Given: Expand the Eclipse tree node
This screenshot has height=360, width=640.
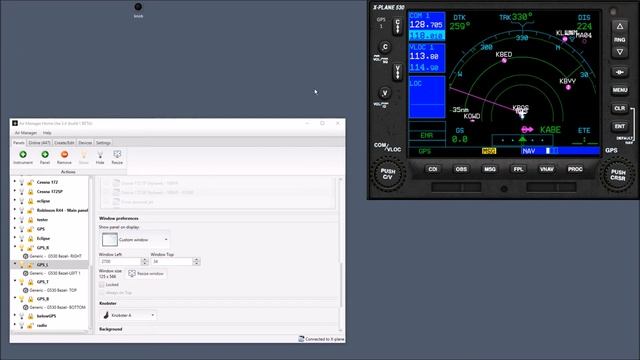Looking at the screenshot, I should (15, 238).
